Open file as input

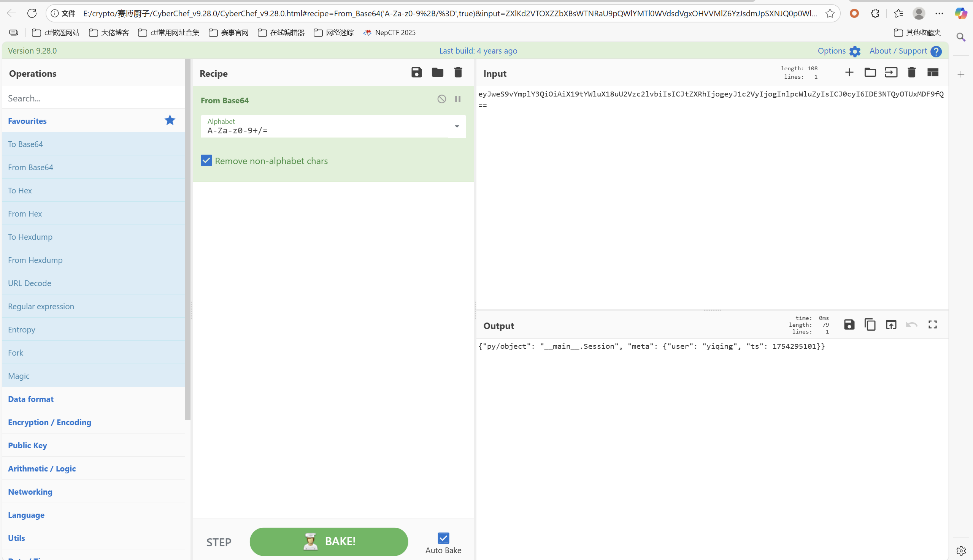point(890,73)
